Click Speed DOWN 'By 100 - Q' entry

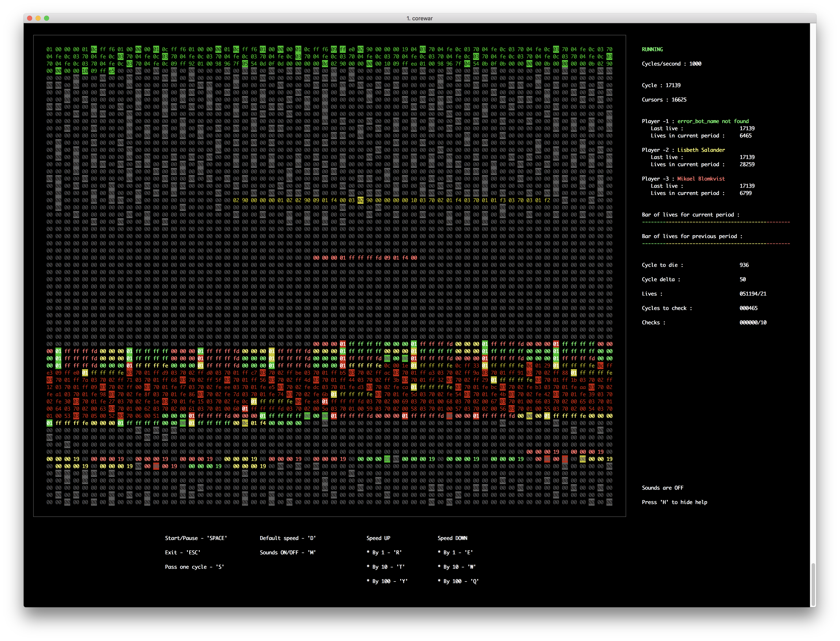coord(458,581)
